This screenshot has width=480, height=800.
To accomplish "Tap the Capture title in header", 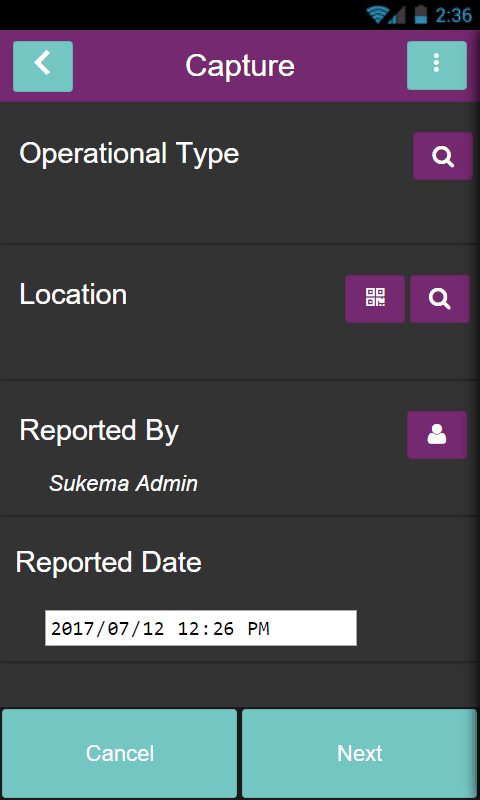I will pyautogui.click(x=240, y=66).
